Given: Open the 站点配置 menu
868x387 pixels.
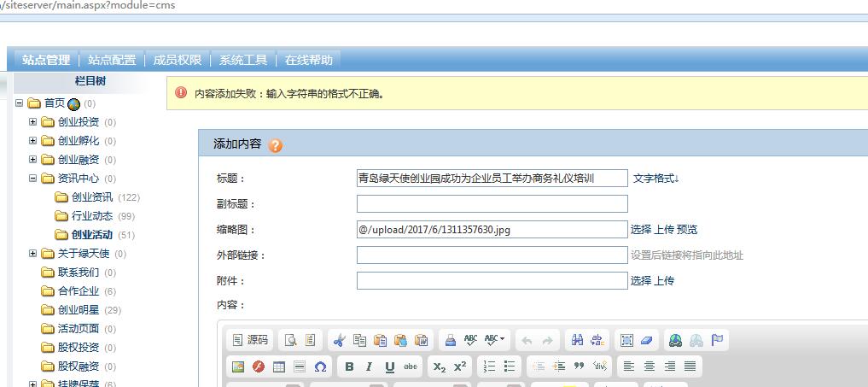Looking at the screenshot, I should pyautogui.click(x=112, y=60).
